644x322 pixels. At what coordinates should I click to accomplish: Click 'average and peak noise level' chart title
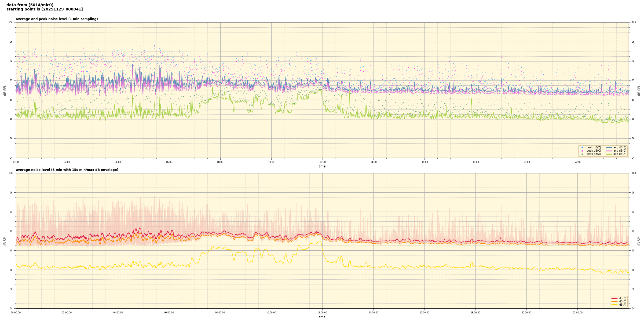click(x=57, y=19)
